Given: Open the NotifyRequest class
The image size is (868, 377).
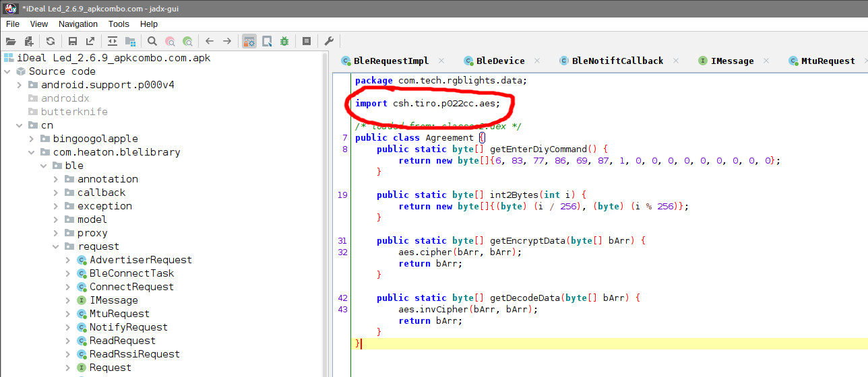Looking at the screenshot, I should click(x=128, y=327).
